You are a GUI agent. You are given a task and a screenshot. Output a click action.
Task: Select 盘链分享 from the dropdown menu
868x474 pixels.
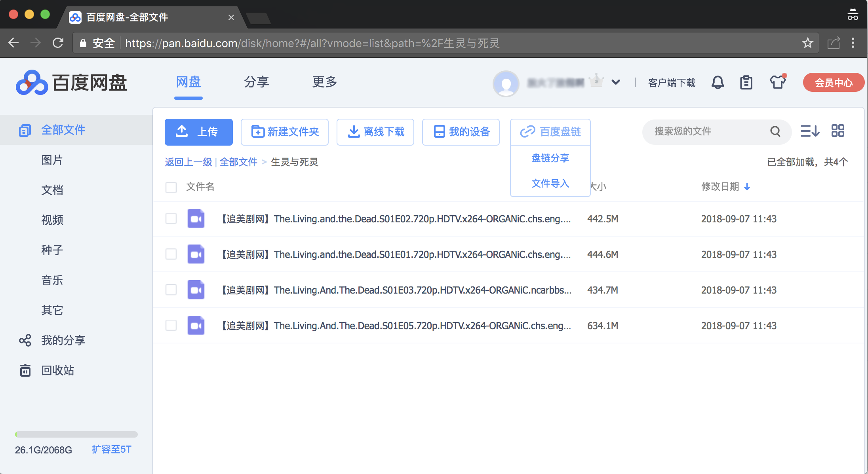550,158
